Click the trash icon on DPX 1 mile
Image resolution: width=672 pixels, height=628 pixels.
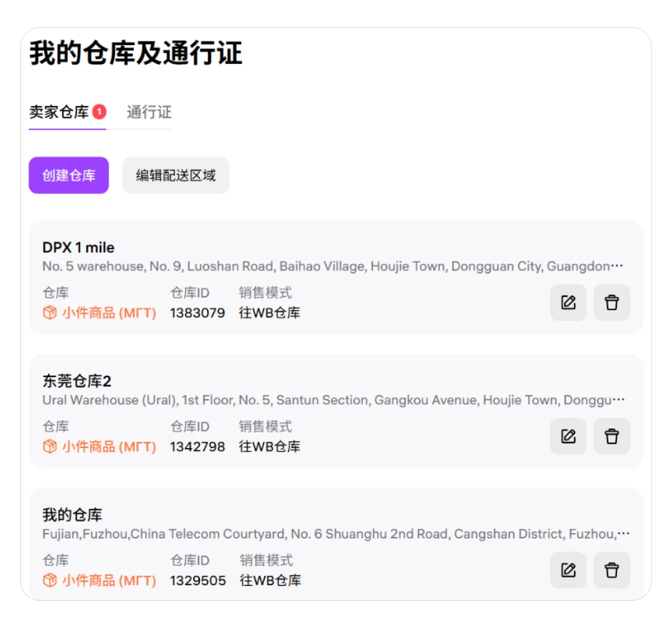611,302
